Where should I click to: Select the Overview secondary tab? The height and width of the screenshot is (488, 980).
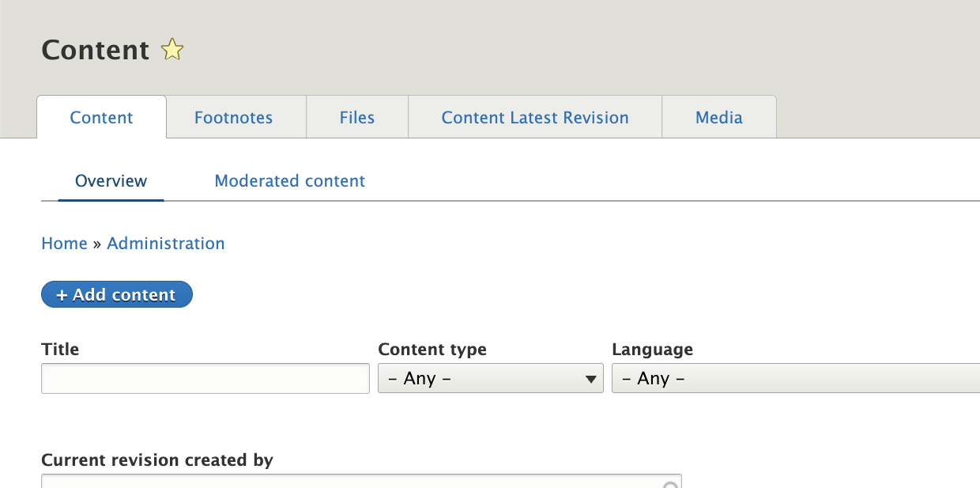pyautogui.click(x=111, y=181)
